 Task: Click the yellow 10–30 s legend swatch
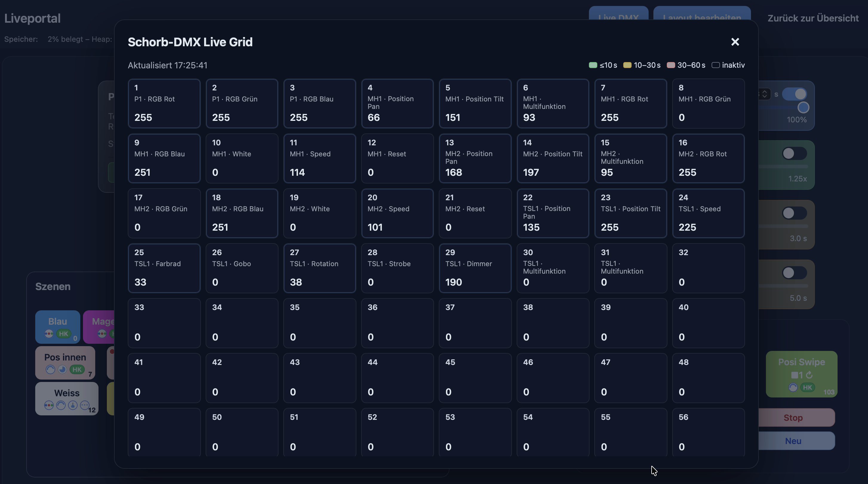click(627, 65)
